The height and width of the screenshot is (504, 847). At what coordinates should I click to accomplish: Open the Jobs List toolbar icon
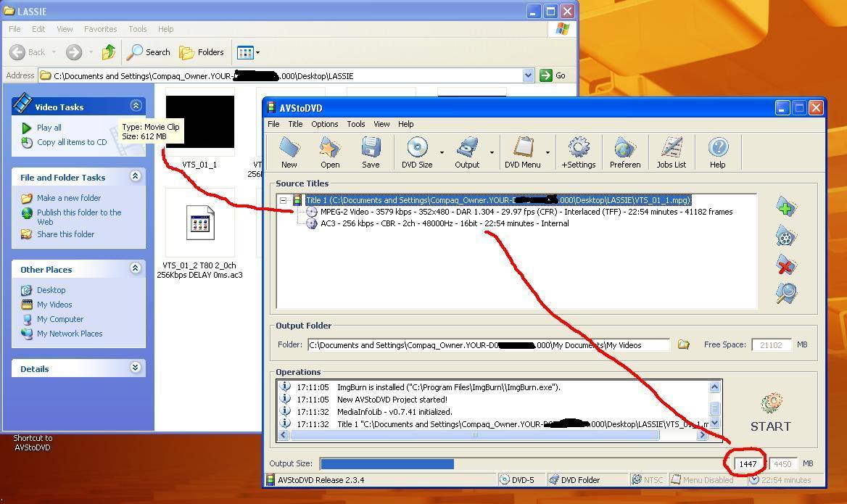click(x=672, y=152)
